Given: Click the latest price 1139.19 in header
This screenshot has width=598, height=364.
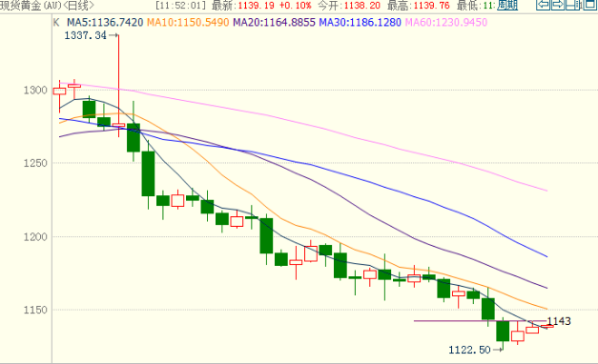Looking at the screenshot, I should click(x=256, y=6).
